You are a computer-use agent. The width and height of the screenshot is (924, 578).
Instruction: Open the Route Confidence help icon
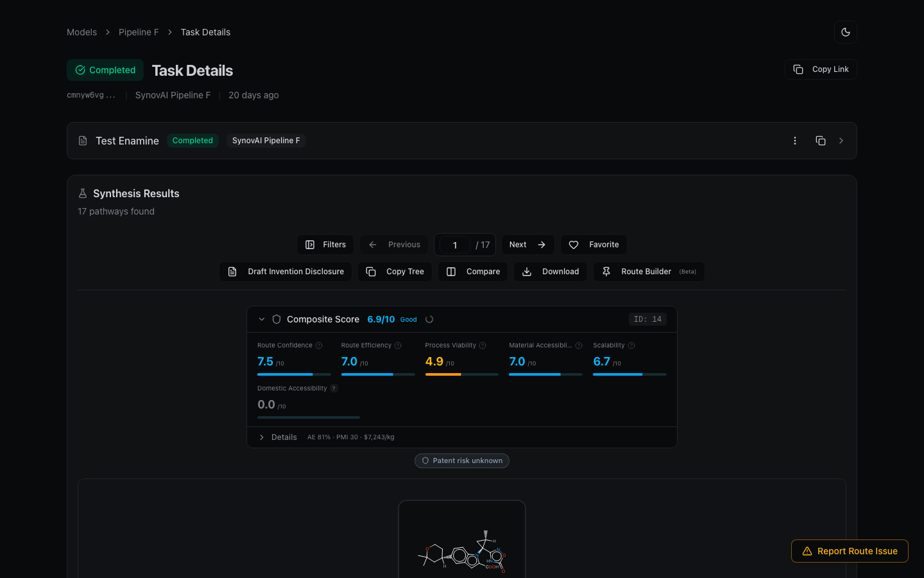(x=319, y=346)
